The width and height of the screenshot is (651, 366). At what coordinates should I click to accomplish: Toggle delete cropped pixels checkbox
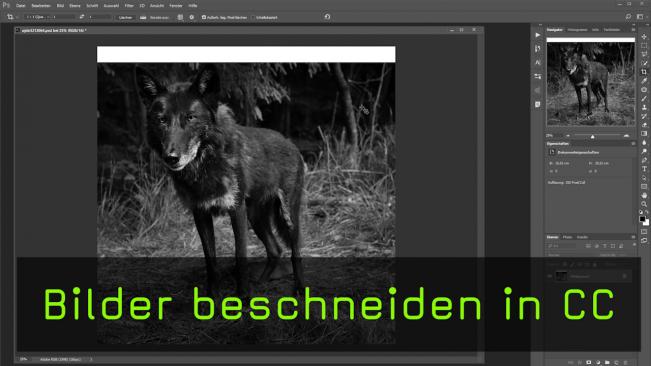204,17
